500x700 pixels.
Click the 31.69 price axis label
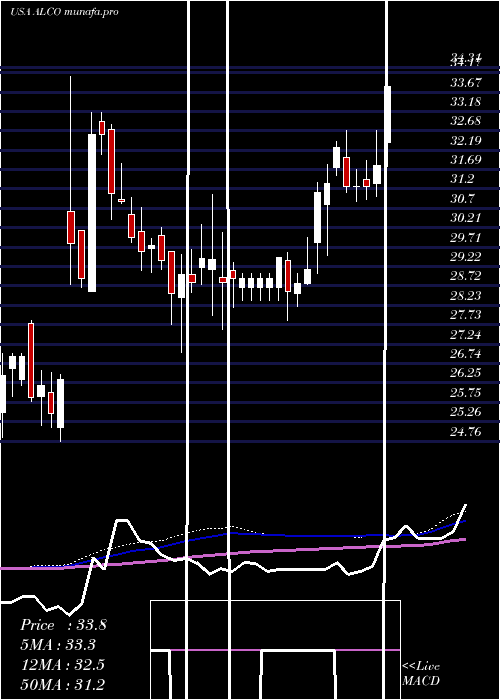(x=466, y=160)
